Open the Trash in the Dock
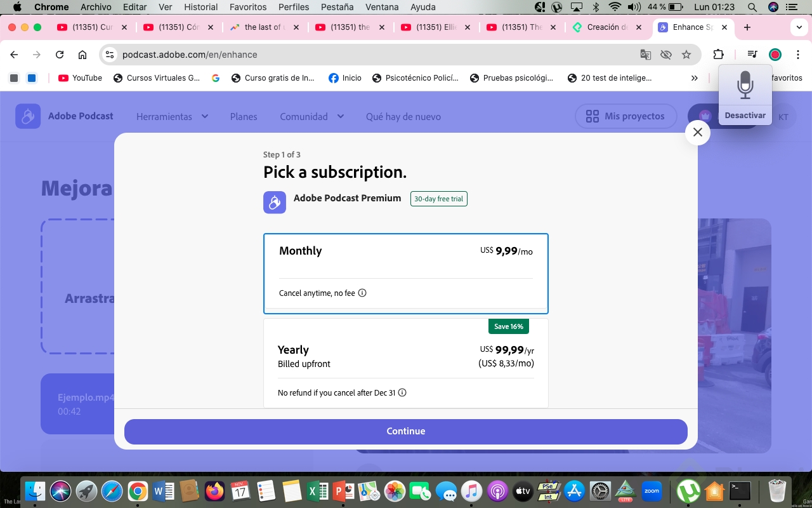 (x=777, y=491)
